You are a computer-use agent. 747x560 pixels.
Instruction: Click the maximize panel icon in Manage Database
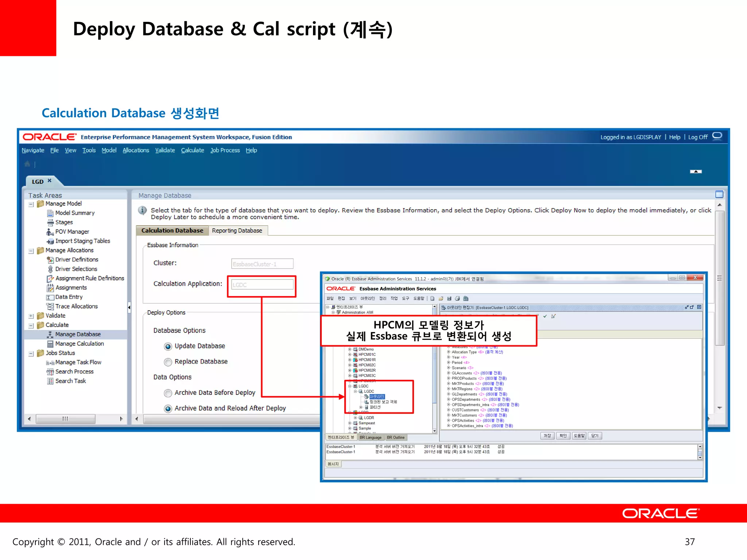(x=719, y=194)
